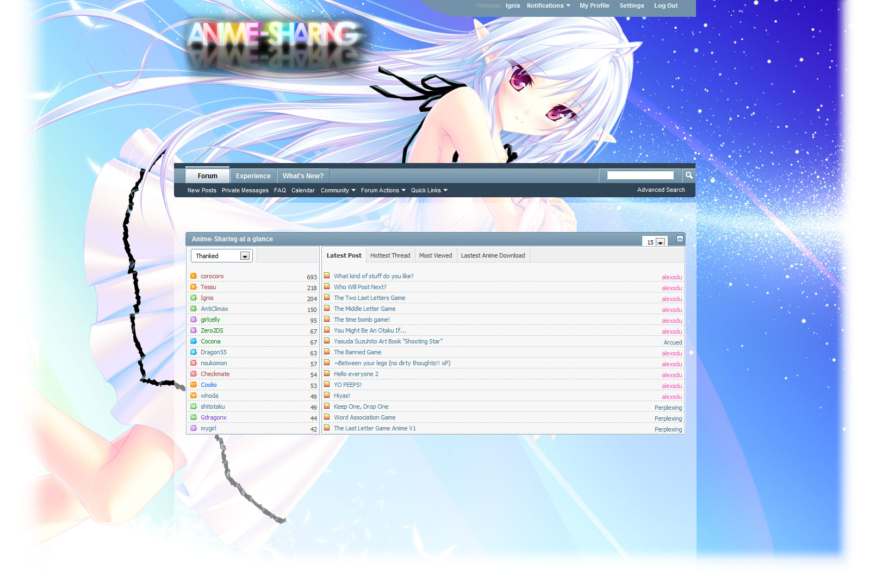Collapse the Anime-Sharing at a glance panel
Image resolution: width=870 pixels, height=588 pixels.
[680, 239]
